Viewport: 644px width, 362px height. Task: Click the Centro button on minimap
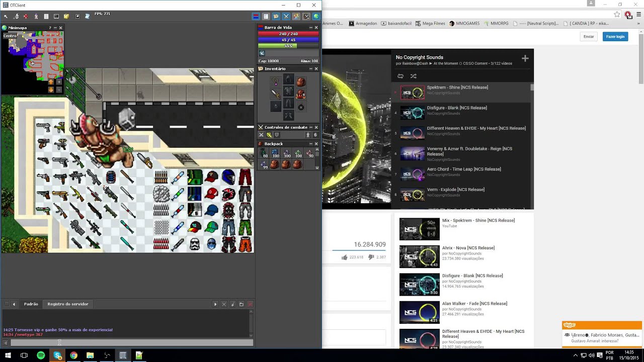(x=10, y=36)
